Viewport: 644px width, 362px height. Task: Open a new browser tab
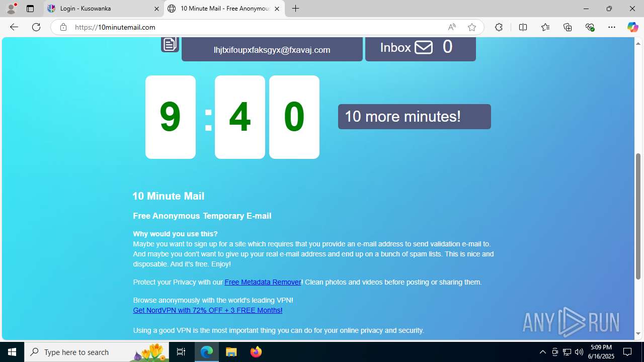click(296, 9)
